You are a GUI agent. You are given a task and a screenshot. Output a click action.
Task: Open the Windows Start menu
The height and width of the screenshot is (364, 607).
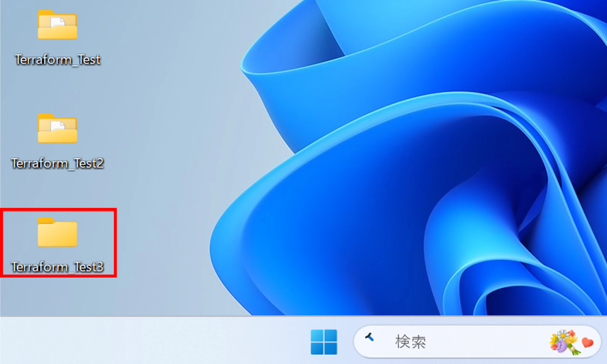324,342
